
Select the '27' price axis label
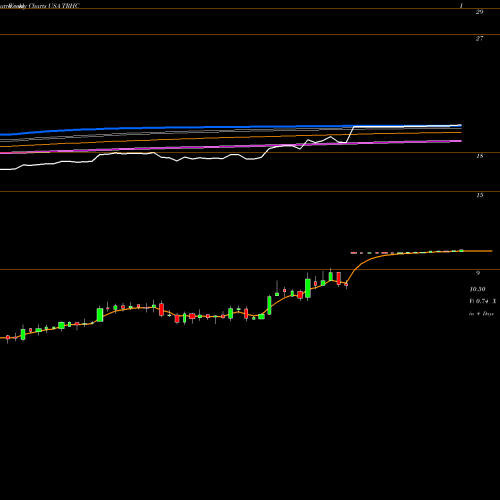tap(479, 39)
